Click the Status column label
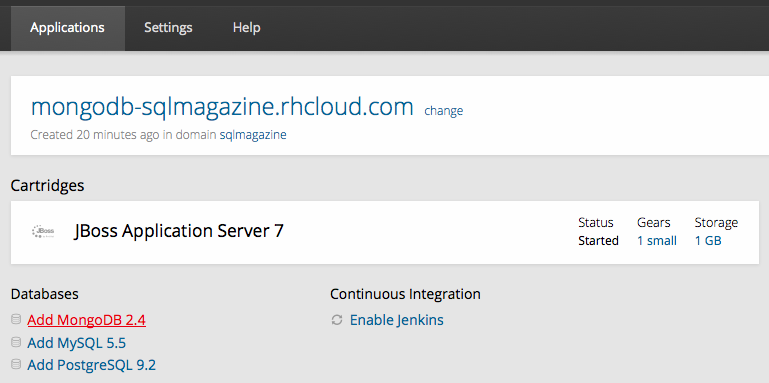 596,223
